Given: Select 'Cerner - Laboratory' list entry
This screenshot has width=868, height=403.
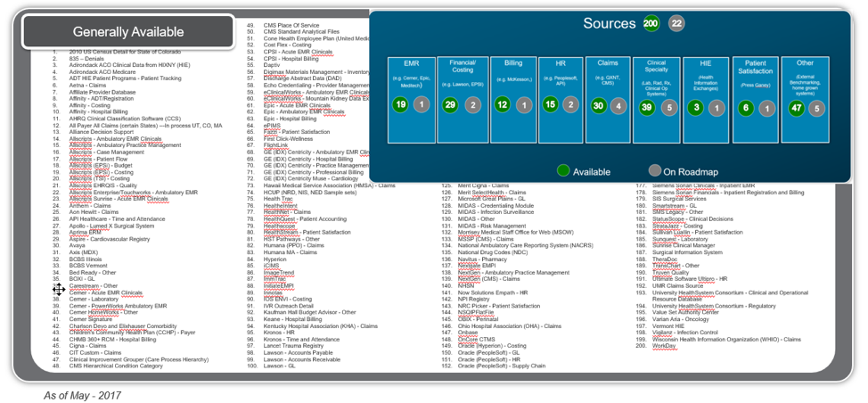Looking at the screenshot, I should (94, 299).
